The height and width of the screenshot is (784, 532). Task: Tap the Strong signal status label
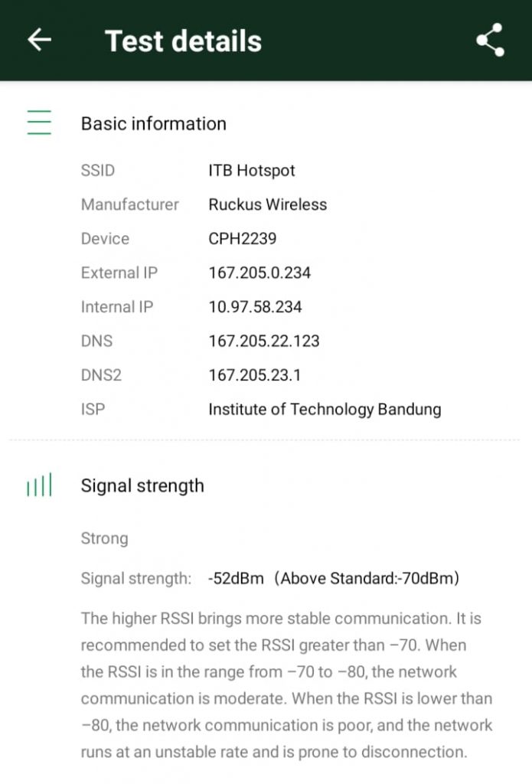click(105, 538)
